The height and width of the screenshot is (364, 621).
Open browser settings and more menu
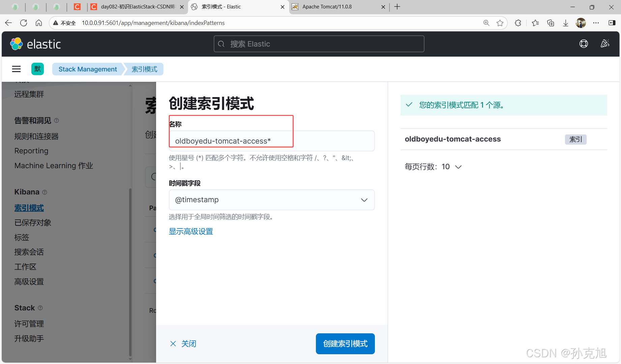[x=596, y=23]
